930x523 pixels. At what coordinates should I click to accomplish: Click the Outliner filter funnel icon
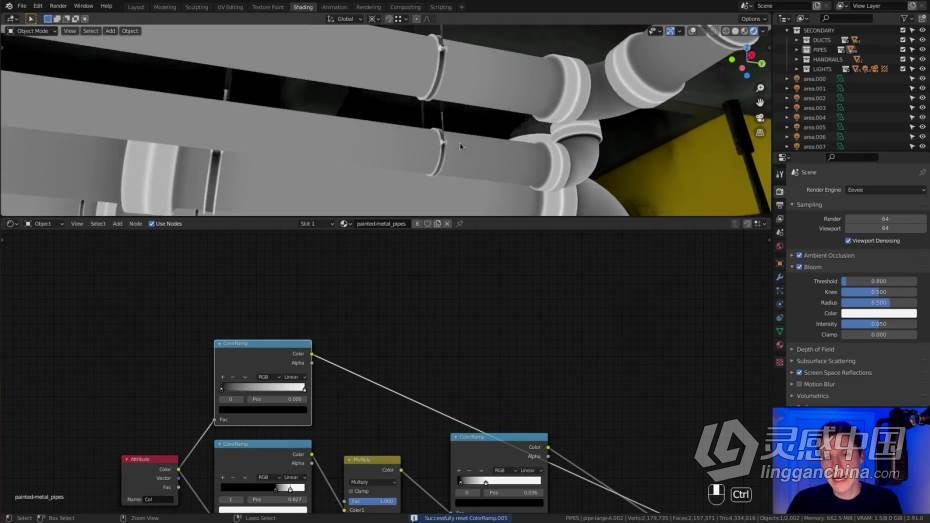(904, 19)
